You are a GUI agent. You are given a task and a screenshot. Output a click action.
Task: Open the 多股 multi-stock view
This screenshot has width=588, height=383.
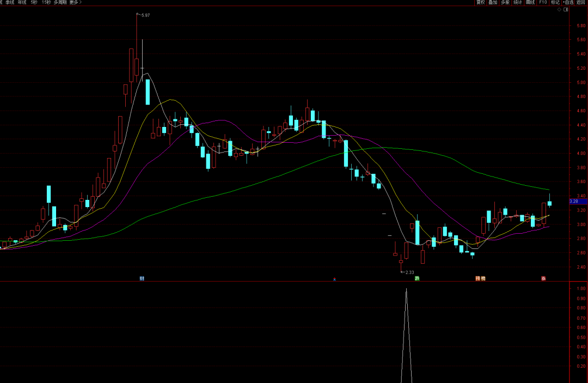pyautogui.click(x=505, y=2)
